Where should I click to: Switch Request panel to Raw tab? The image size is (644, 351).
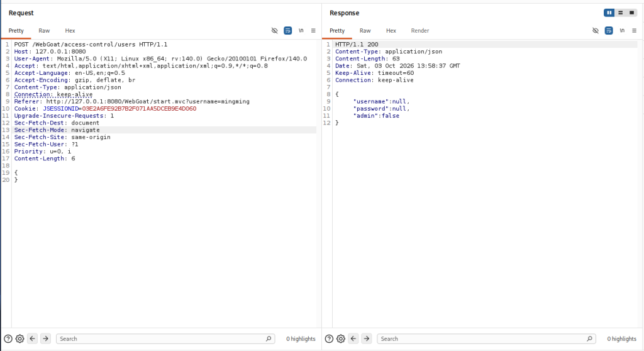pyautogui.click(x=44, y=31)
